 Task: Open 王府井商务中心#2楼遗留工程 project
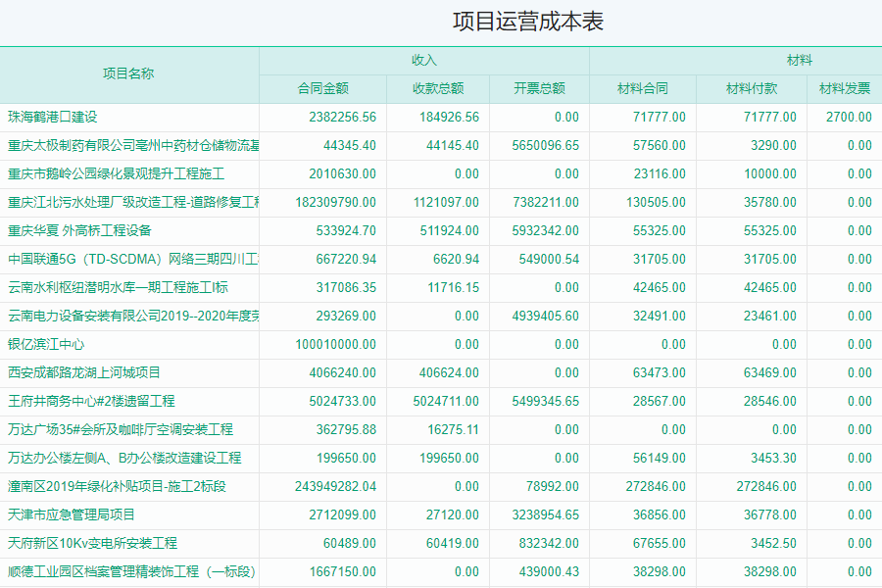(x=91, y=401)
